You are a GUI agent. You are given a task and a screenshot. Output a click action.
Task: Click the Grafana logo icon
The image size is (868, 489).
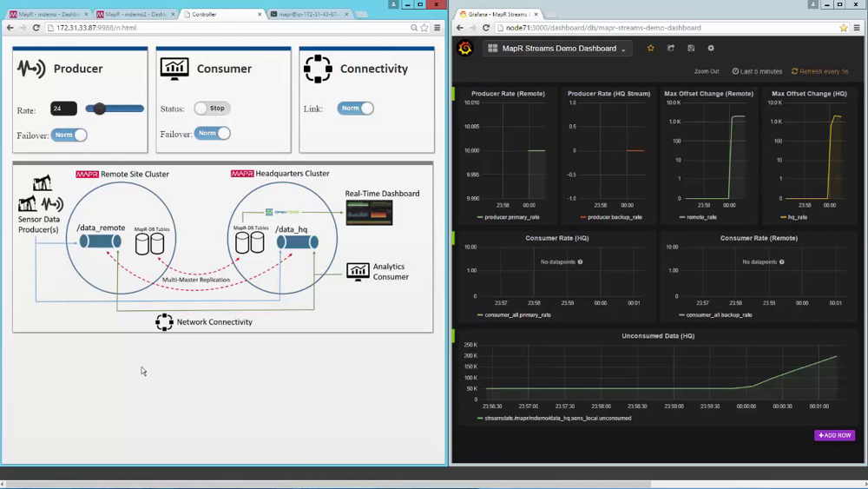coord(465,48)
